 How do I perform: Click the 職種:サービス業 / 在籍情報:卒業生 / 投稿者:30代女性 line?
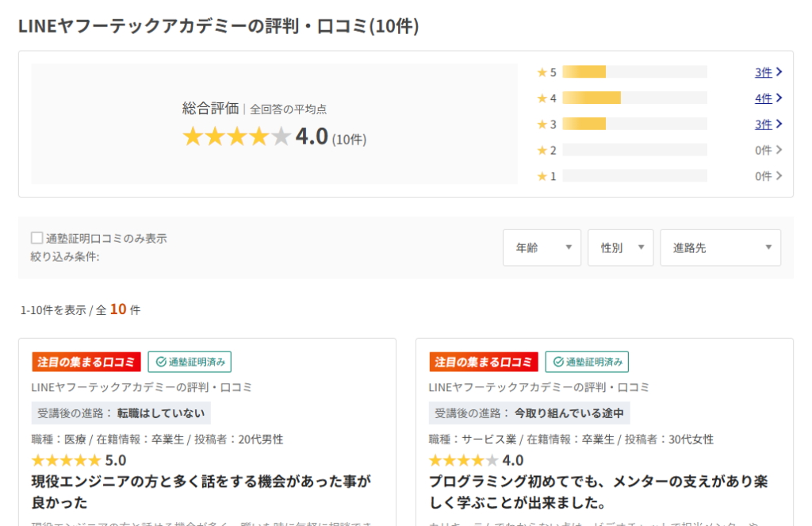[571, 440]
